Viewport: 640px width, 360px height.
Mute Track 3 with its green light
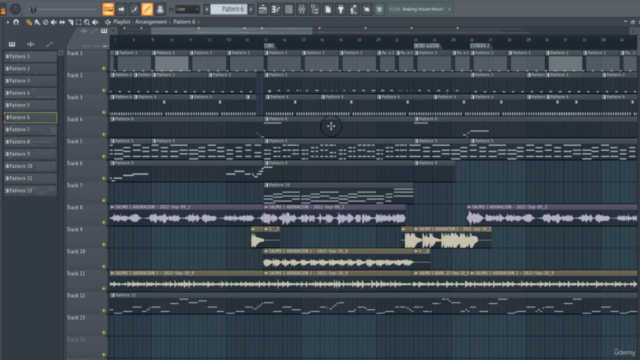pos(104,112)
